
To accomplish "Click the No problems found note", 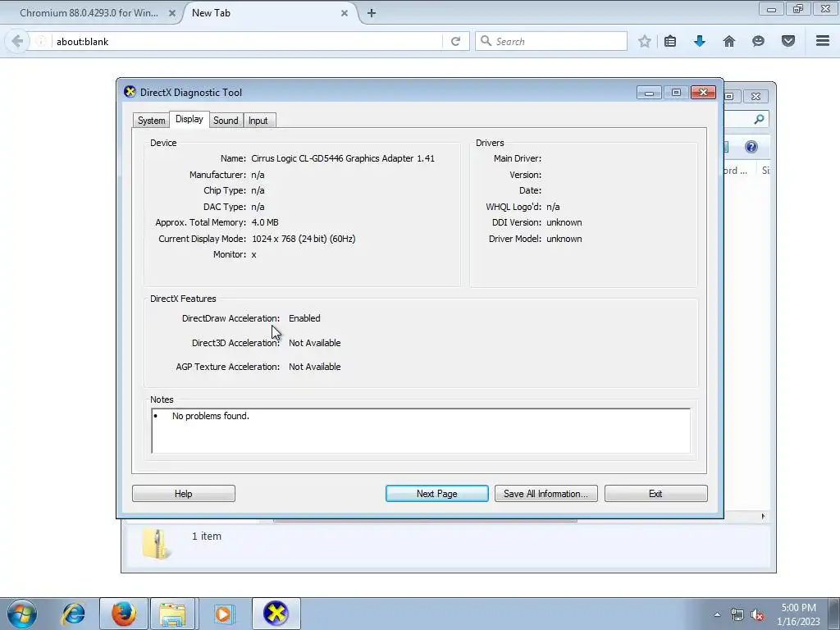I will (211, 416).
